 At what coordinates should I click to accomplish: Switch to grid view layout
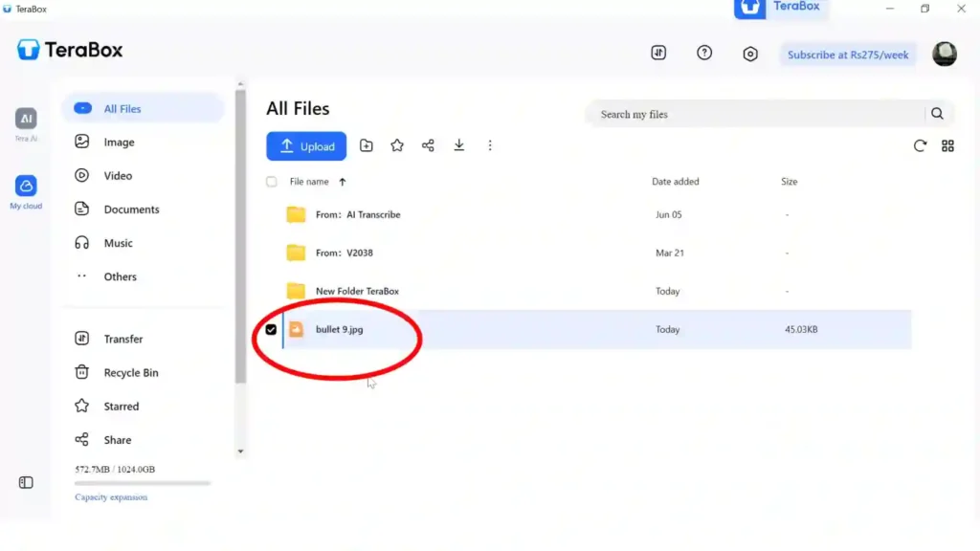coord(947,145)
